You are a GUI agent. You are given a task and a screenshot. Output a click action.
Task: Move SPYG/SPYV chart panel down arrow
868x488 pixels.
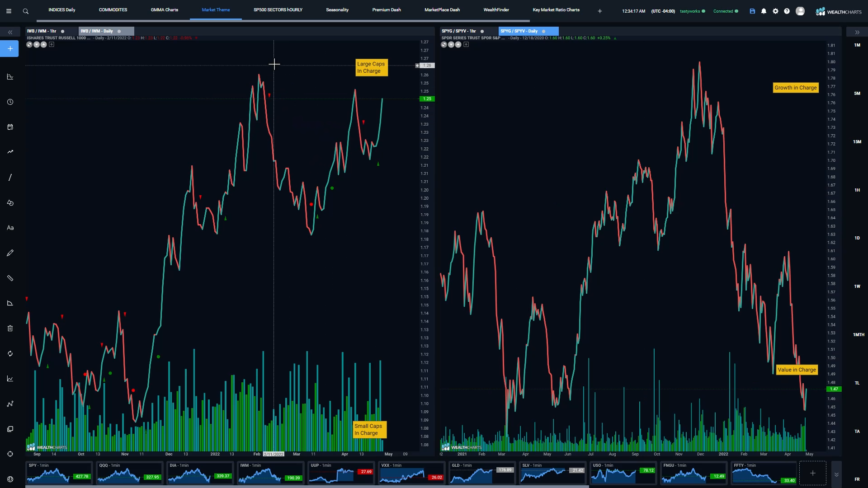click(x=451, y=44)
